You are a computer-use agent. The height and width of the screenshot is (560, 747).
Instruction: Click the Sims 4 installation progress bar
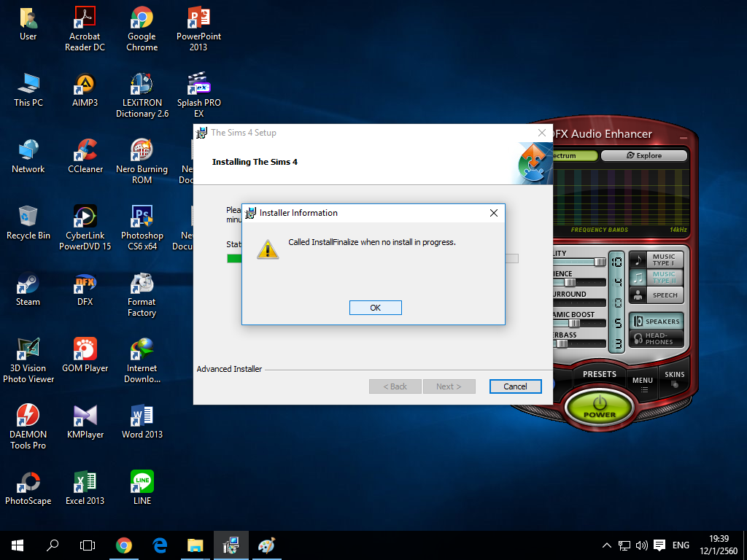[x=372, y=258]
